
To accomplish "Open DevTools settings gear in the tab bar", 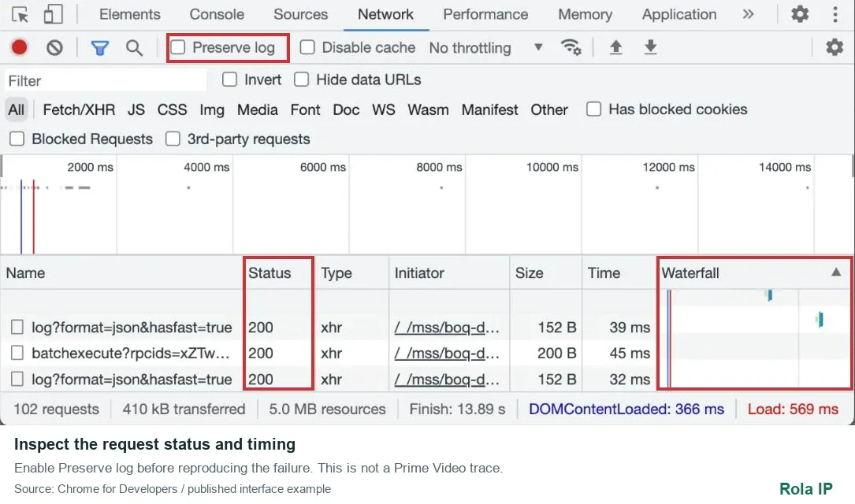I will click(x=800, y=14).
